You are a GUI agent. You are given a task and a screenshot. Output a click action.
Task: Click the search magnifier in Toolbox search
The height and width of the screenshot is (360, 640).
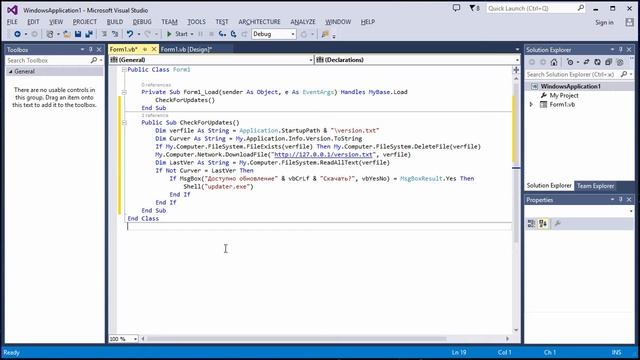[x=94, y=60]
